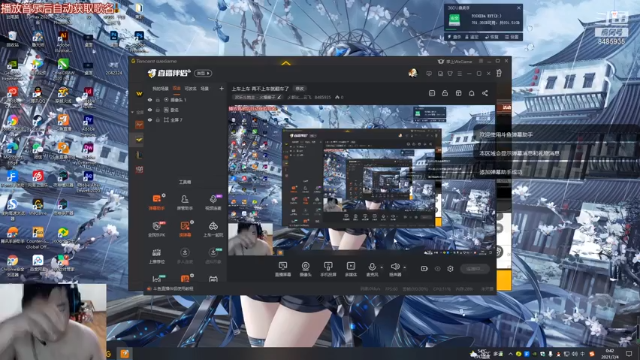
Task: Click the first action in 360 USB popup
Action: (455, 37)
